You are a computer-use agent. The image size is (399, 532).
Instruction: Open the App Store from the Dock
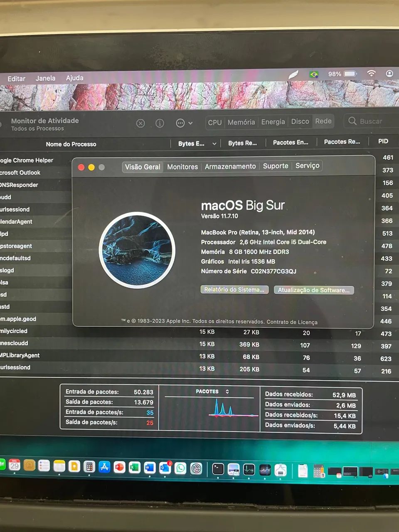click(104, 467)
